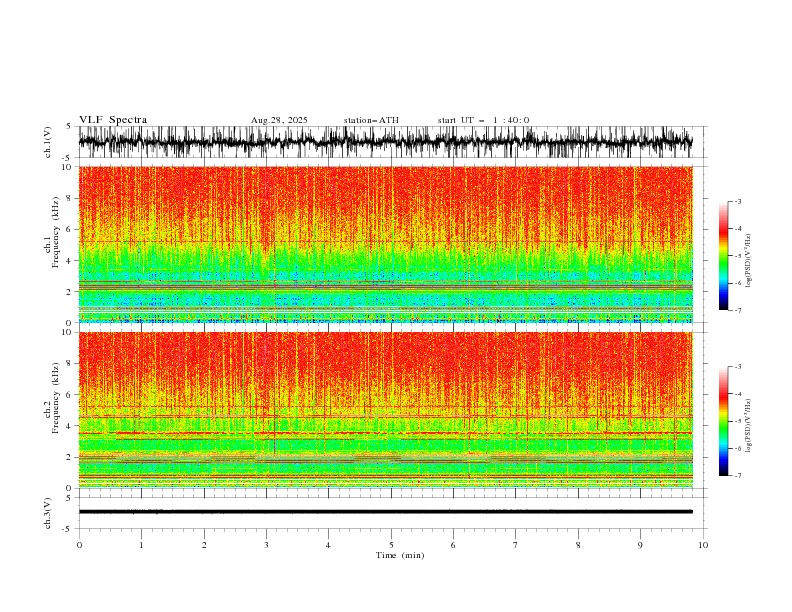The width and height of the screenshot is (792, 612).
Task: Click the ch.1 spectrogram plot
Action: tap(385, 244)
